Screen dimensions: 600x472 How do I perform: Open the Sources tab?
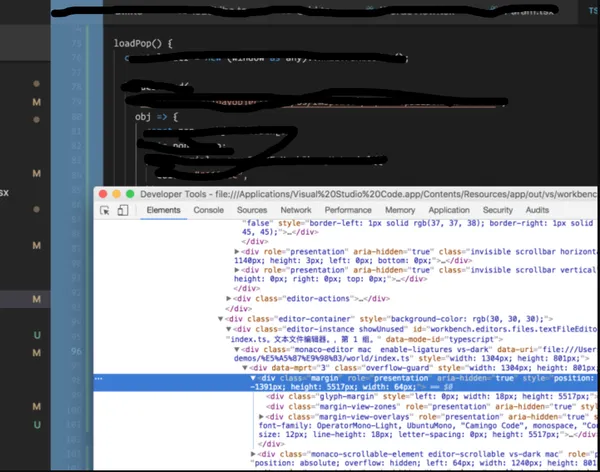point(252,210)
